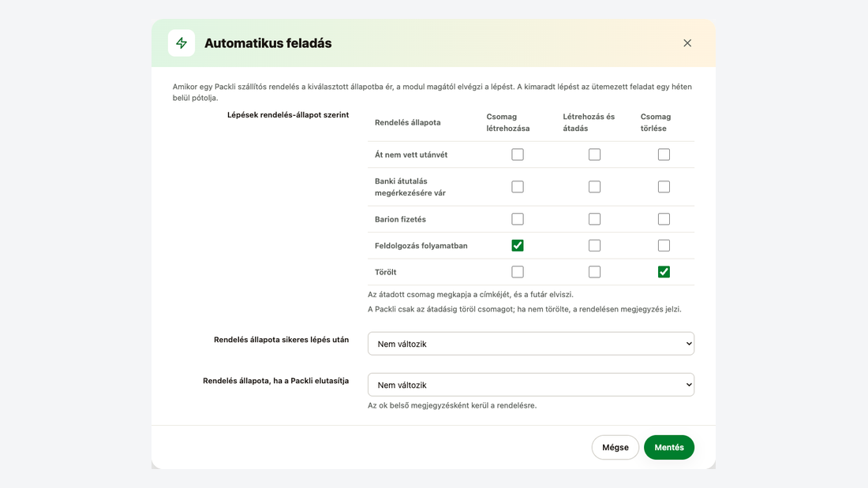868x488 pixels.
Task: Check Létrehozás és átadás for Törölt row
Action: [x=594, y=272]
